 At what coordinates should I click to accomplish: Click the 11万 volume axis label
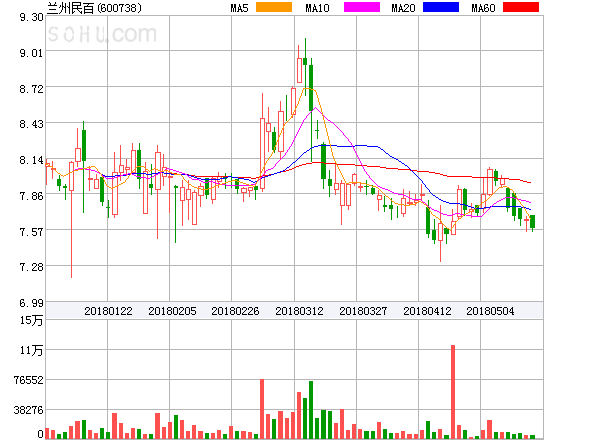(31, 350)
